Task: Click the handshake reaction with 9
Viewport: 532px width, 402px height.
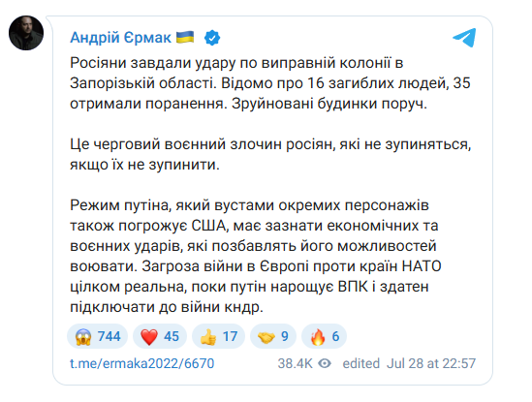Action: coord(273,336)
